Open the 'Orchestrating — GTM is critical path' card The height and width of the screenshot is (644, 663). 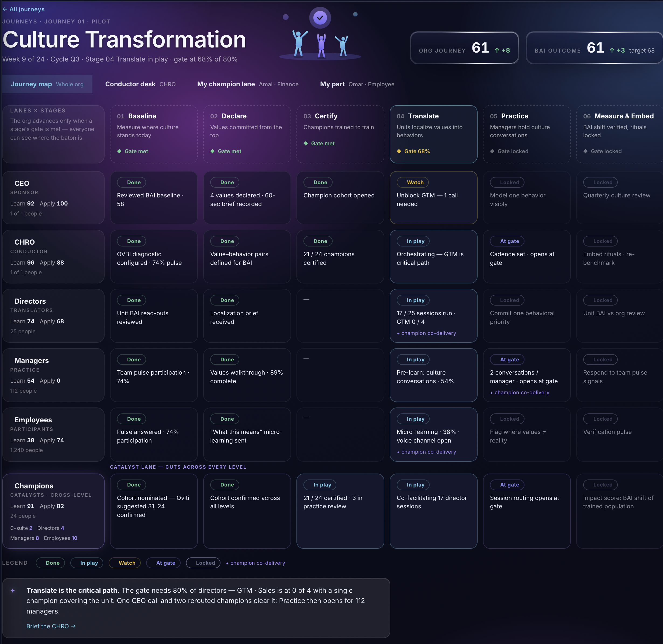pyautogui.click(x=434, y=257)
